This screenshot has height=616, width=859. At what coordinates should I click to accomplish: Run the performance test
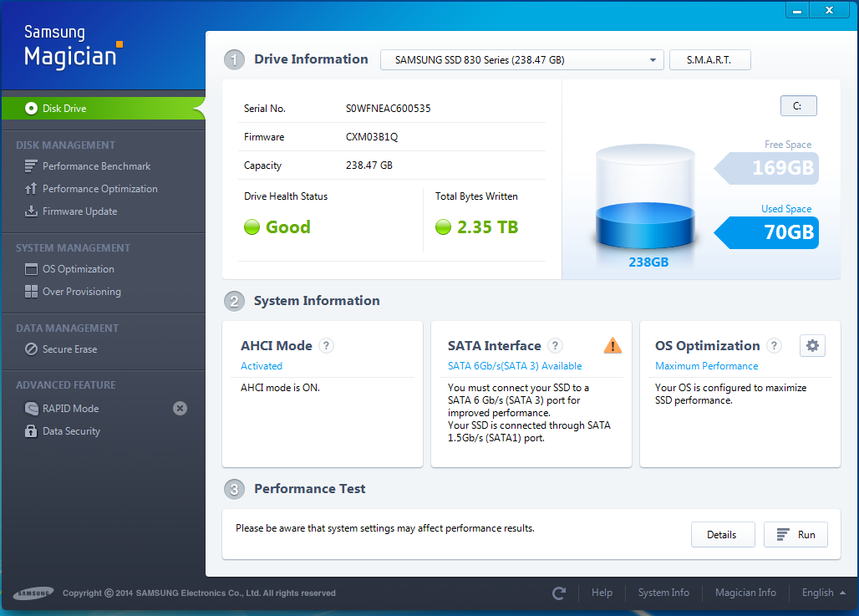pyautogui.click(x=795, y=534)
